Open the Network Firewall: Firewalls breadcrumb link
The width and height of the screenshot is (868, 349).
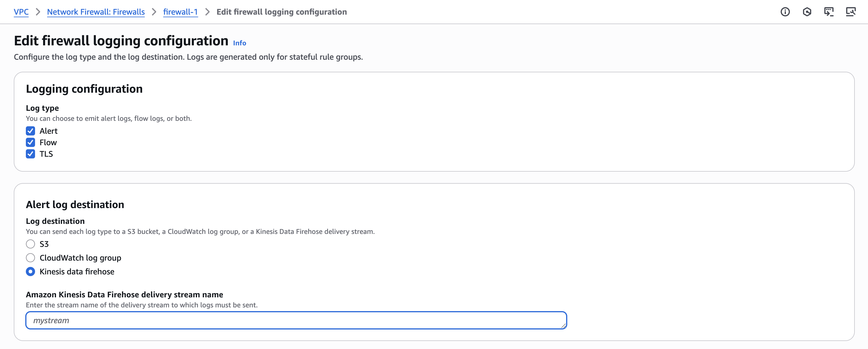[x=95, y=12]
